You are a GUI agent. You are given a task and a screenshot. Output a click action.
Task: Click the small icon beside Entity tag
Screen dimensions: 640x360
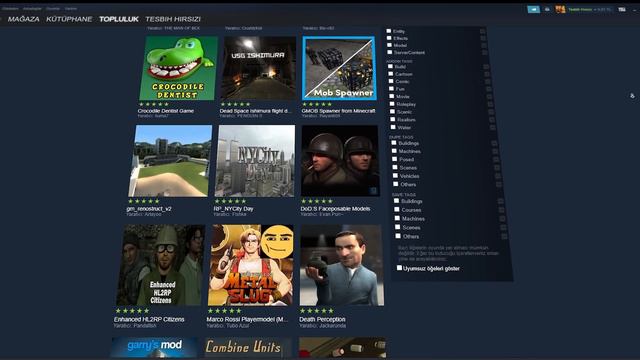482,31
